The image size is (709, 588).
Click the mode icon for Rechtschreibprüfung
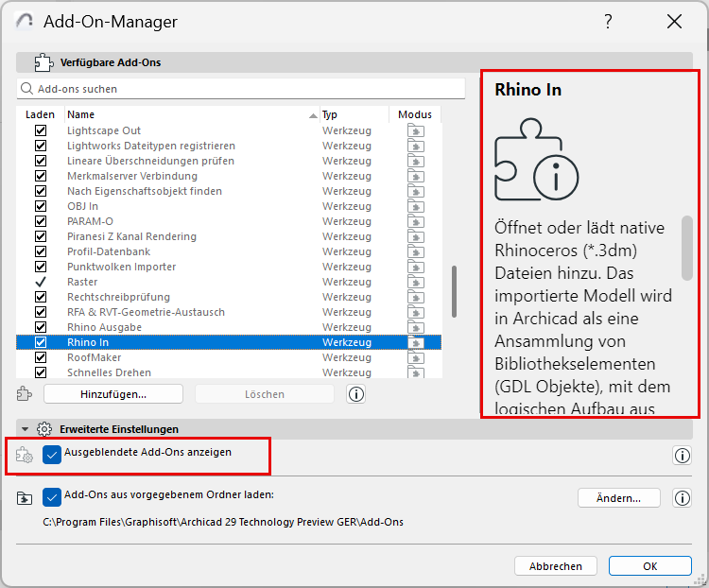416,297
